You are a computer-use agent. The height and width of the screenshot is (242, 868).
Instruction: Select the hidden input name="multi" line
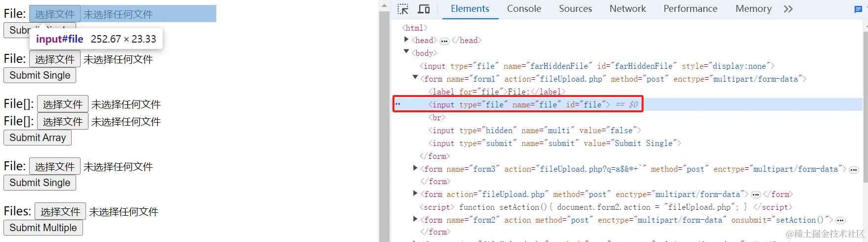pos(535,131)
